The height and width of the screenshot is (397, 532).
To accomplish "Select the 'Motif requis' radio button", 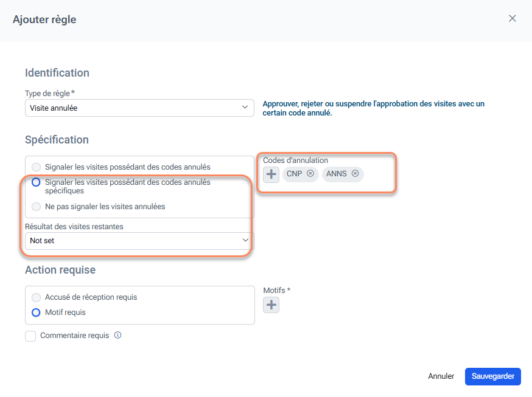I will pyautogui.click(x=37, y=312).
